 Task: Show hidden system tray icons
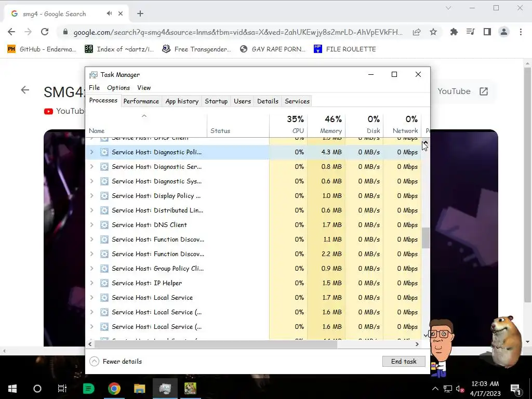coord(435,389)
